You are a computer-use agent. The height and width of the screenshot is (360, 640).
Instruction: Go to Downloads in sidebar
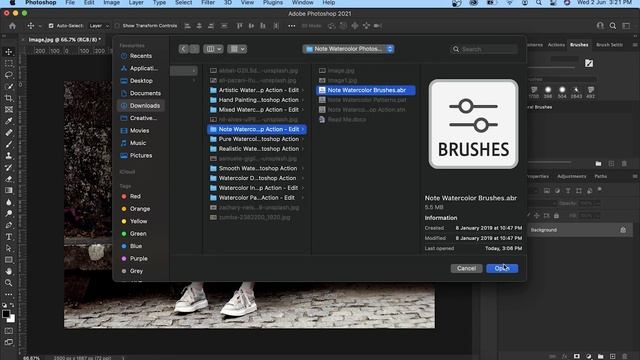(141, 106)
